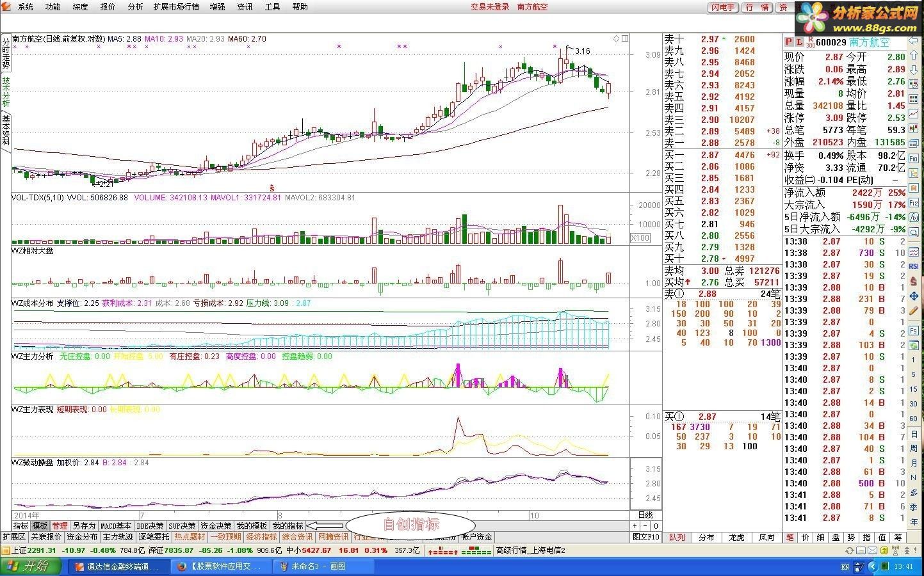Open the 龙虎 tab under order book
Viewport: 924px width, 576px height.
point(736,538)
